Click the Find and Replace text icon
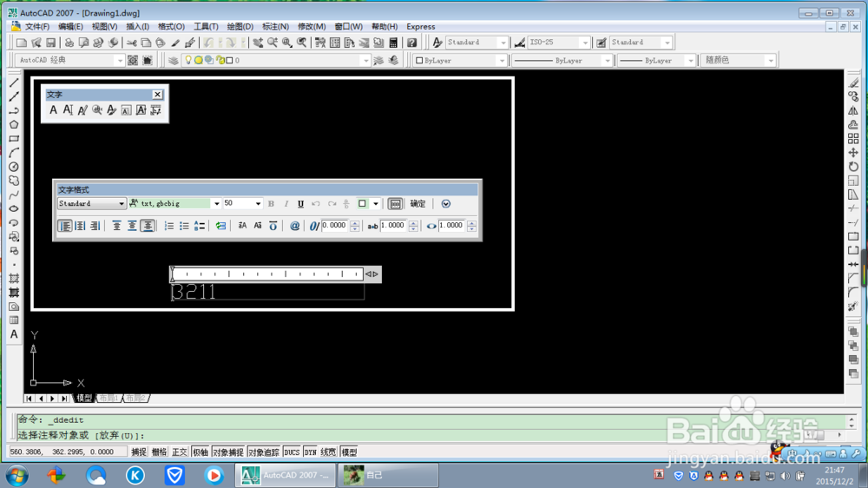 97,110
